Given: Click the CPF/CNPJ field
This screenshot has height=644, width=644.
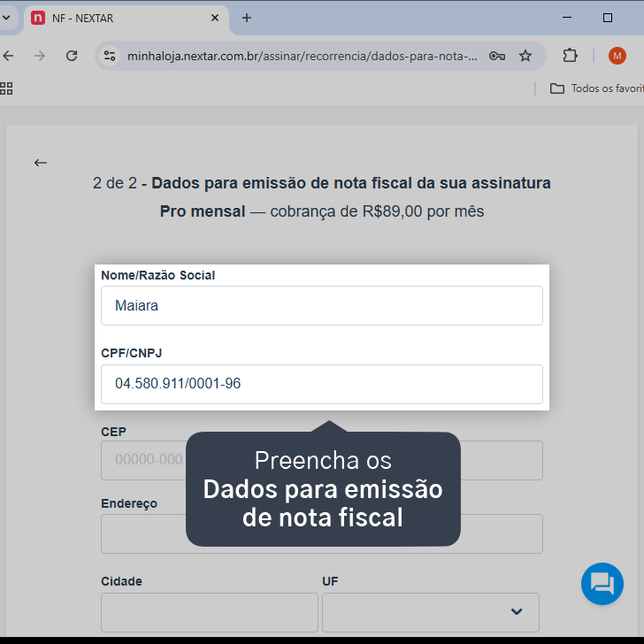Looking at the screenshot, I should tap(322, 384).
